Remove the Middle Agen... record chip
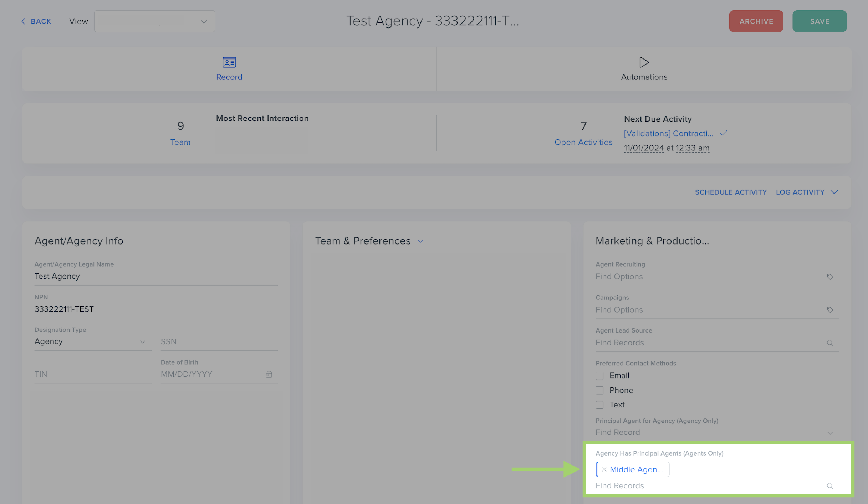The height and width of the screenshot is (504, 868). 604,469
